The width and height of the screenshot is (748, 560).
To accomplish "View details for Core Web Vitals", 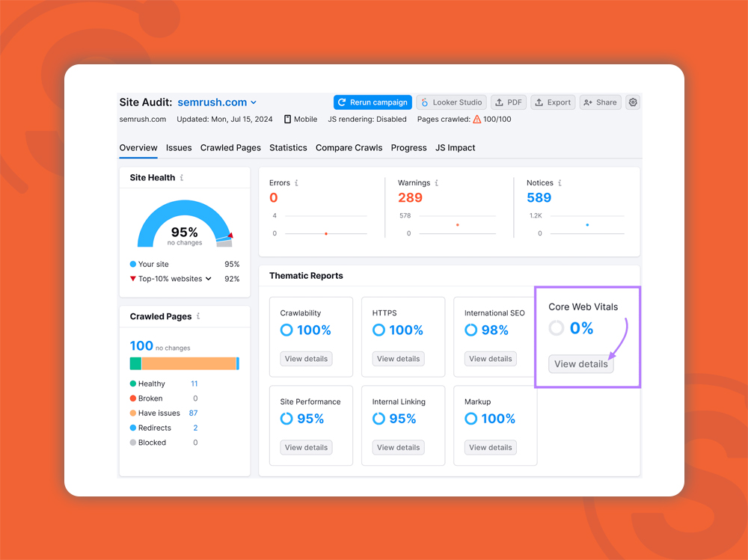I will pos(580,364).
